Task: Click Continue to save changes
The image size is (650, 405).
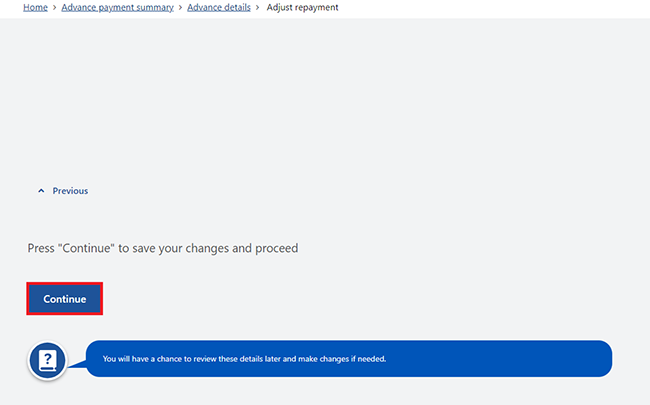Action: tap(65, 299)
